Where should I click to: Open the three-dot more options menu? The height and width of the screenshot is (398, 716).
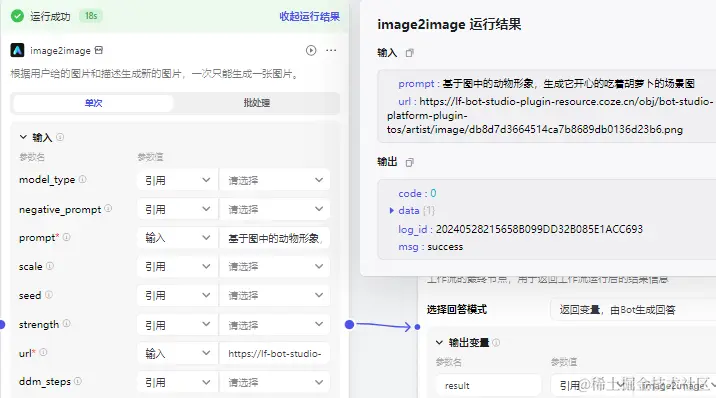(331, 50)
